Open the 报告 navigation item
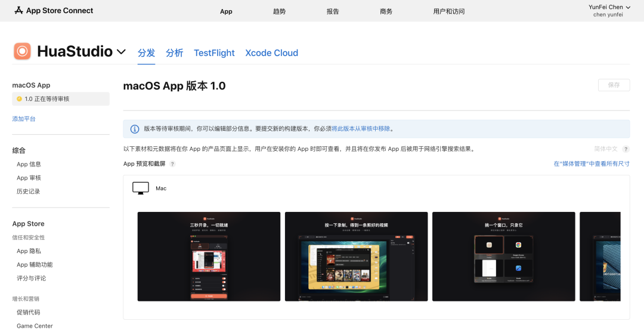The width and height of the screenshot is (644, 333). [x=333, y=11]
